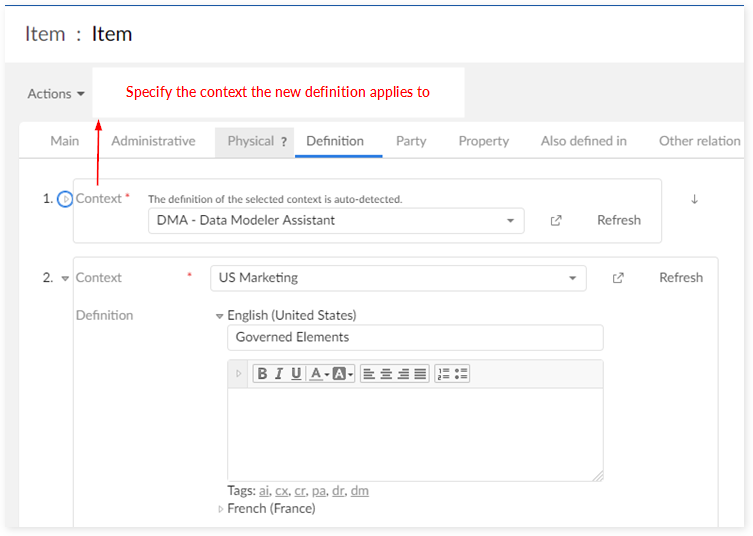Toggle bold formatting in the editor
This screenshot has height=536, width=753.
[262, 374]
